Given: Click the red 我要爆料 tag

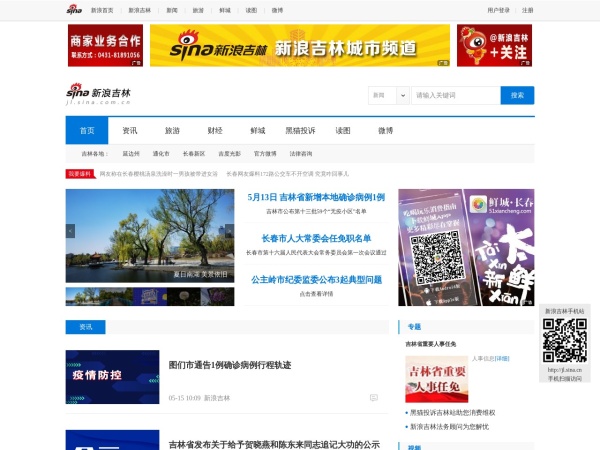Looking at the screenshot, I should point(80,174).
